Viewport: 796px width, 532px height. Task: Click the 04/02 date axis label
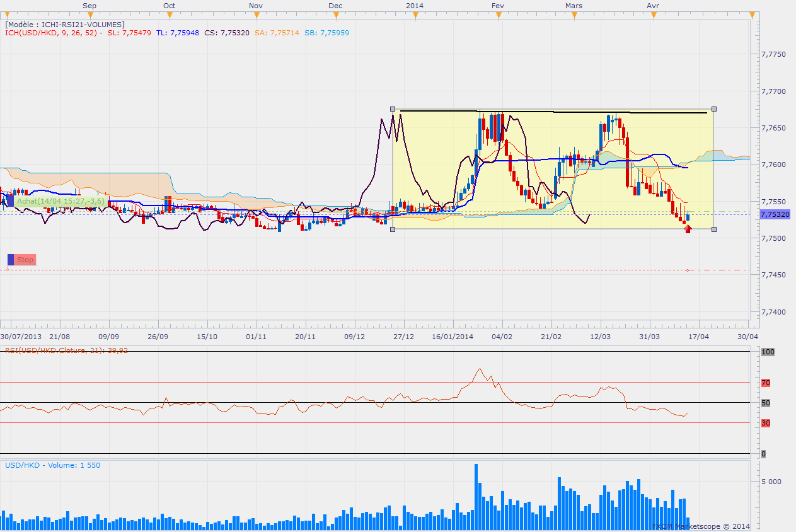pyautogui.click(x=502, y=337)
